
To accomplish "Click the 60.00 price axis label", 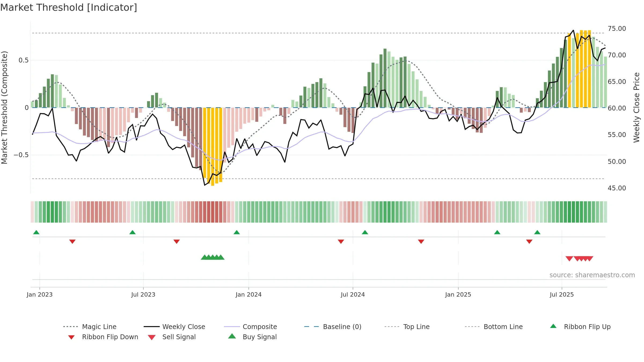I will pos(617,108).
